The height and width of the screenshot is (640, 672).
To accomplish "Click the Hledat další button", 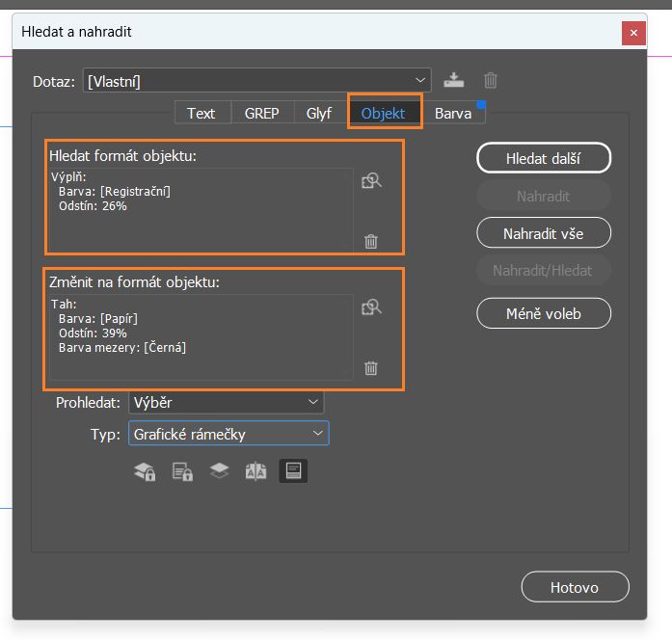I will (544, 158).
